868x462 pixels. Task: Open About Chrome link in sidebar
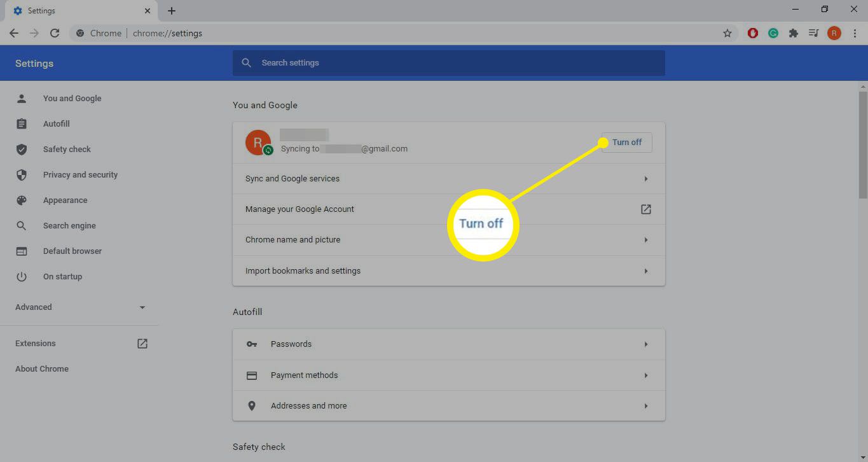point(42,369)
